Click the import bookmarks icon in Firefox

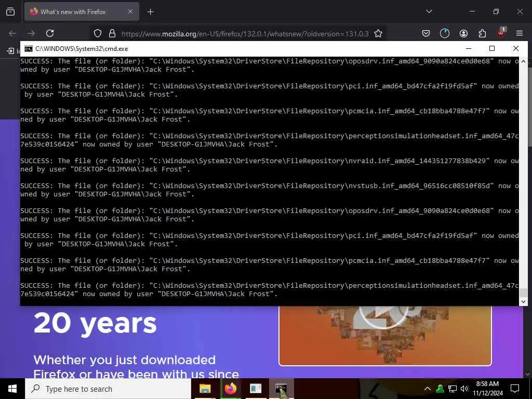(x=10, y=51)
